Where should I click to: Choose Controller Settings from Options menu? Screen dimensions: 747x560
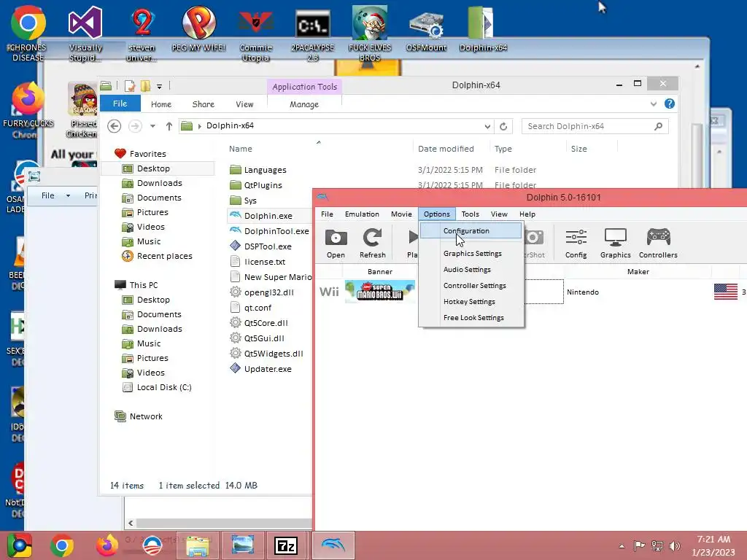coord(471,286)
